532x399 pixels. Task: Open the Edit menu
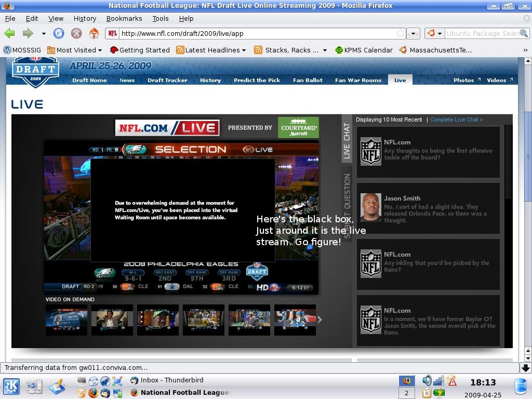(x=32, y=19)
